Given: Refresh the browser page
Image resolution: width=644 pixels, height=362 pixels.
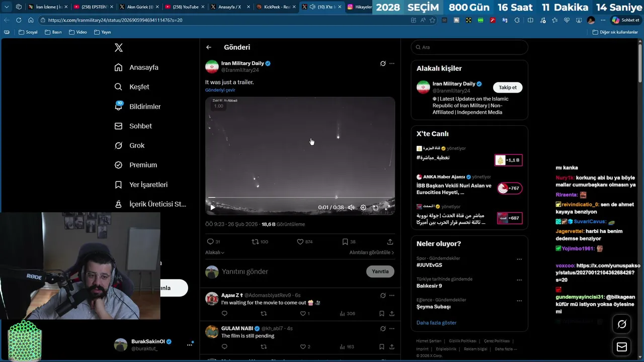Looking at the screenshot, I should [x=19, y=20].
